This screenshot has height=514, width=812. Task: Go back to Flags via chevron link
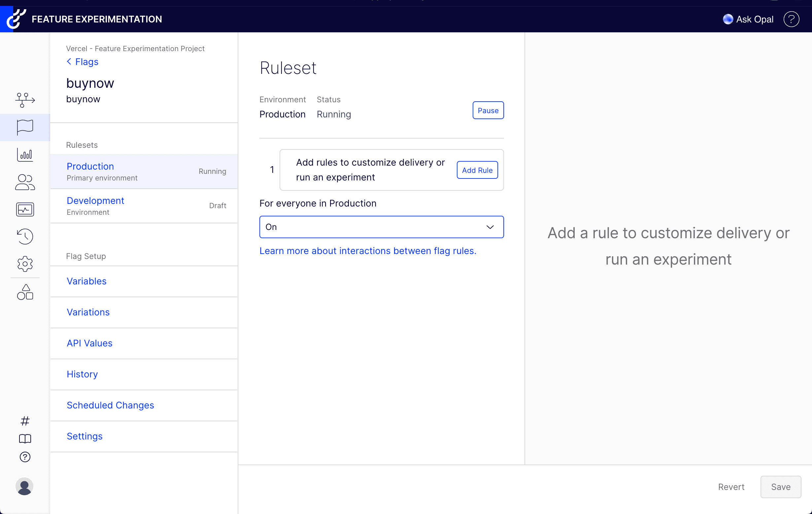click(x=83, y=62)
